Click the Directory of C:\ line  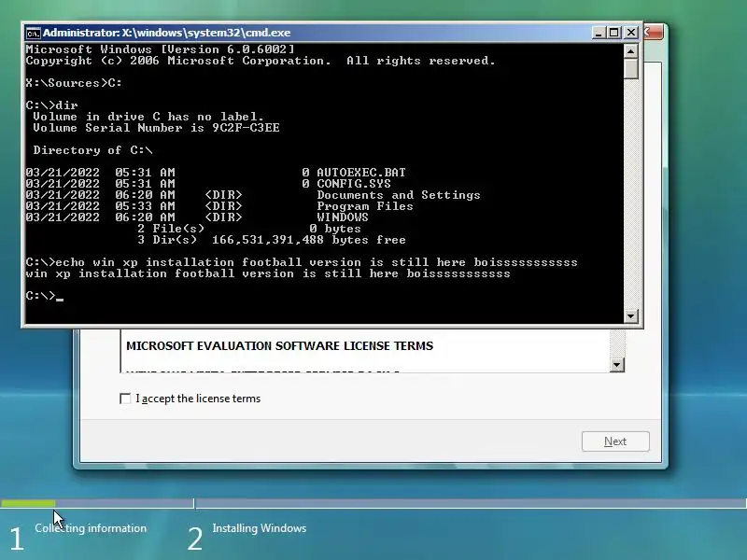[x=92, y=150]
